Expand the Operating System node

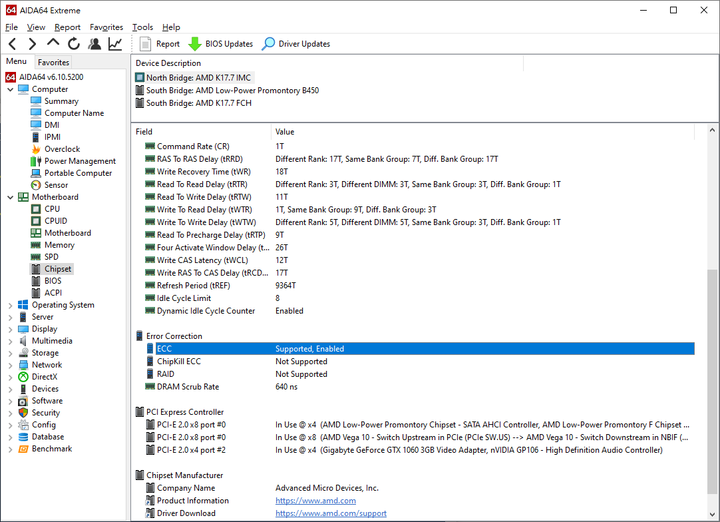point(10,305)
